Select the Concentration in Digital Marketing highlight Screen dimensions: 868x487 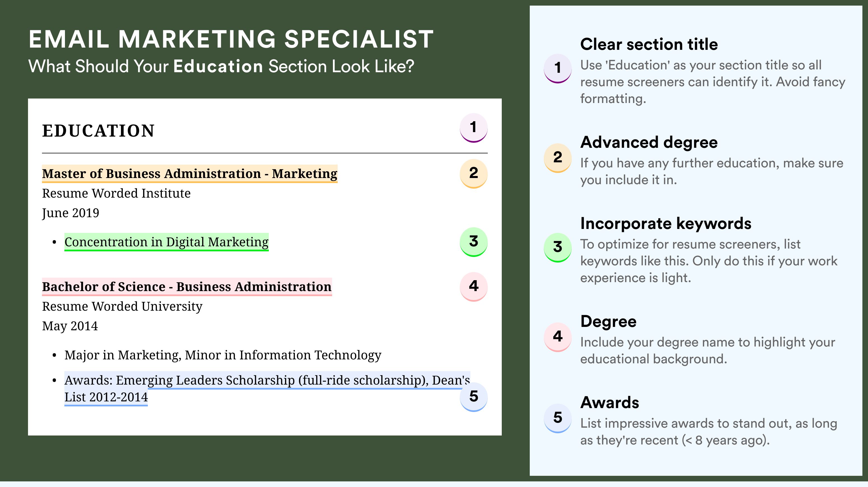pyautogui.click(x=166, y=242)
